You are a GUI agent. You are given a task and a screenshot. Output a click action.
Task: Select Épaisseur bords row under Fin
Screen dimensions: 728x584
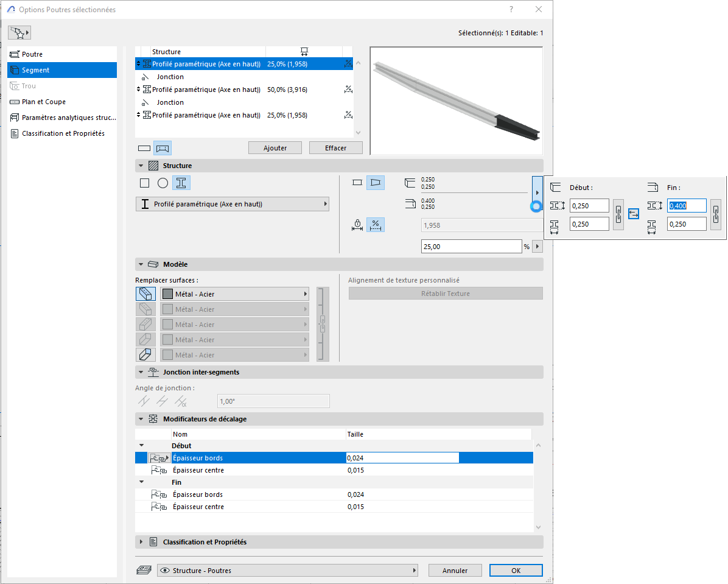click(x=334, y=495)
